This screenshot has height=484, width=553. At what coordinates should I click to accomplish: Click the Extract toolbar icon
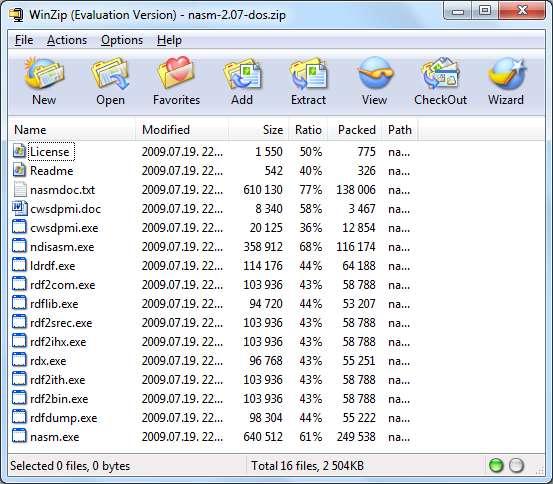pyautogui.click(x=308, y=74)
